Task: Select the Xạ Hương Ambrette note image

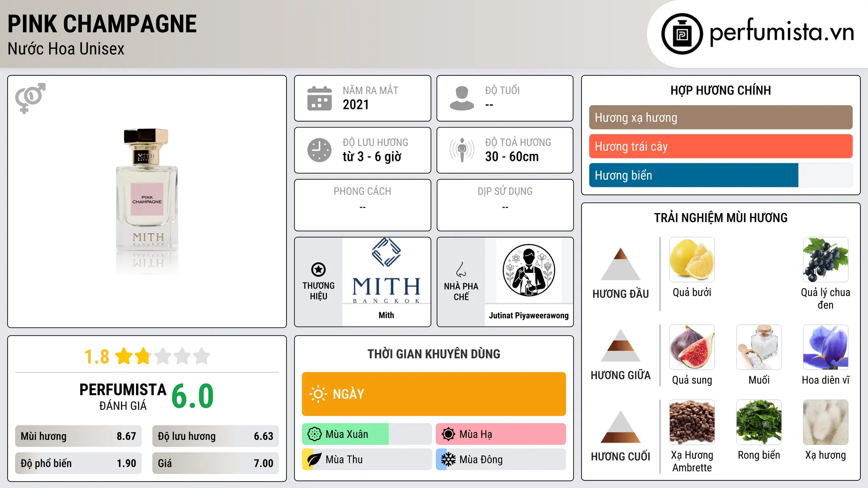Action: (692, 422)
